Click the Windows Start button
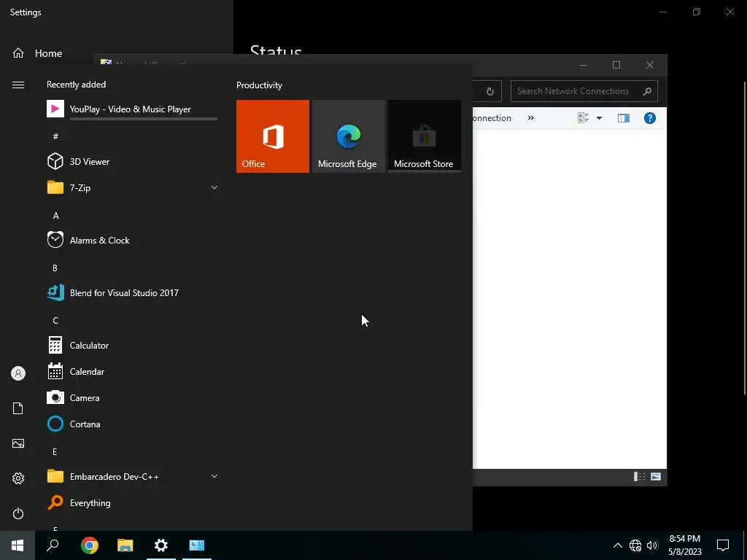The width and height of the screenshot is (747, 560). coord(18,545)
